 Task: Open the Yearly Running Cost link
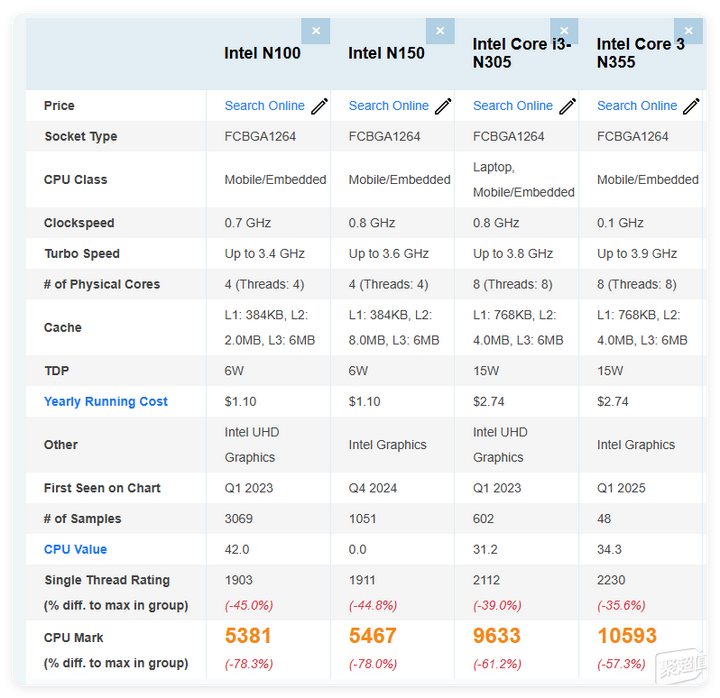(106, 402)
